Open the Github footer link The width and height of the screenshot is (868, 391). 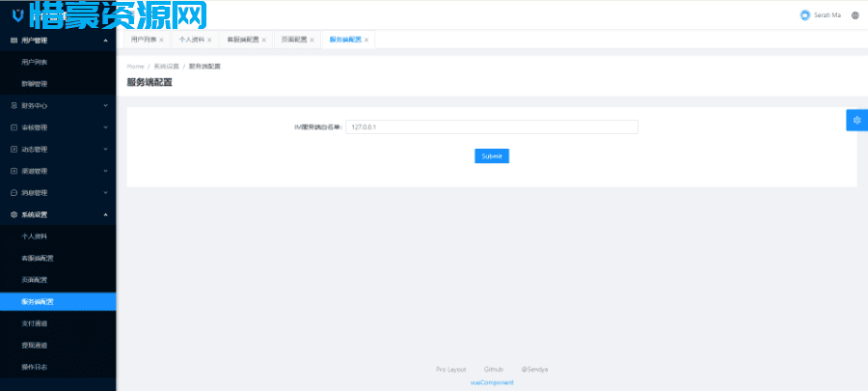[x=493, y=370]
